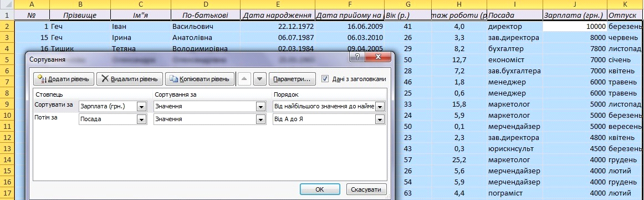Move sort level up with the arrow button
The image size is (644, 200).
point(244,78)
